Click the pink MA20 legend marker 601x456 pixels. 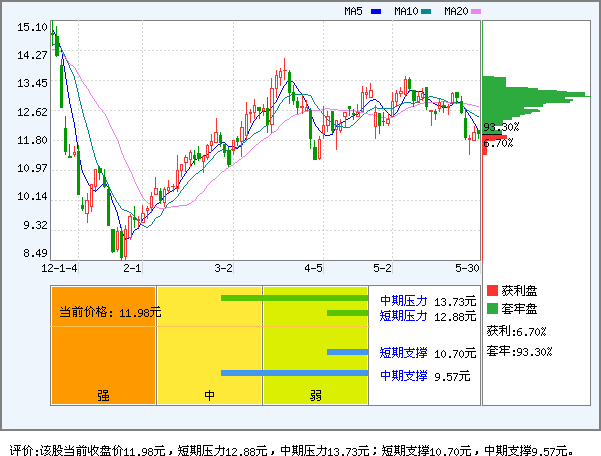(x=476, y=12)
